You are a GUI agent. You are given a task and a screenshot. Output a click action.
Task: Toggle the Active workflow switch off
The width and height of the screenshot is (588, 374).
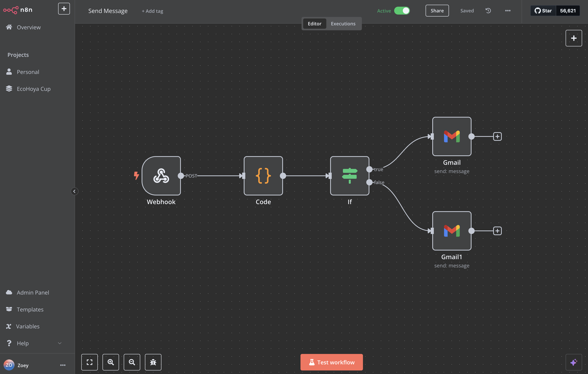coord(402,10)
